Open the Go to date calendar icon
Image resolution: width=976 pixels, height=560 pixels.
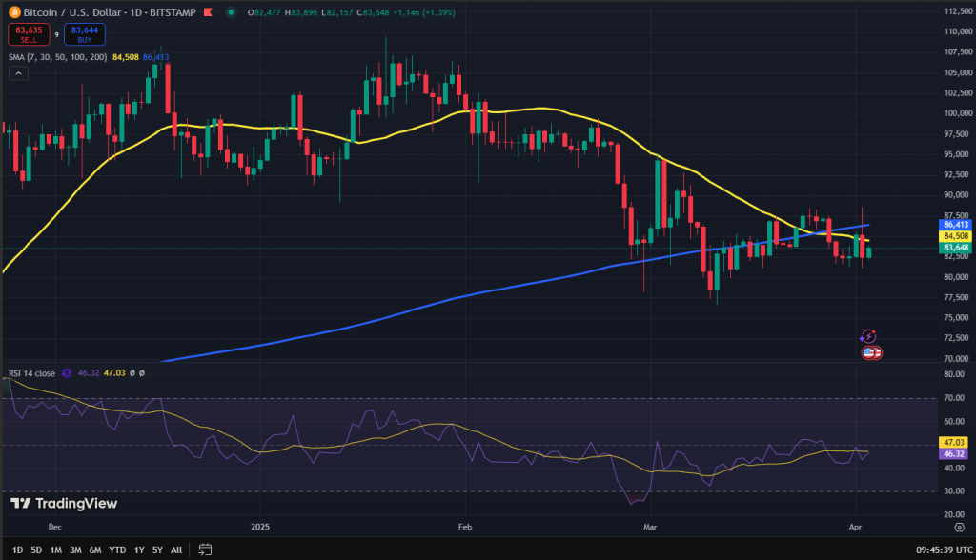point(205,550)
